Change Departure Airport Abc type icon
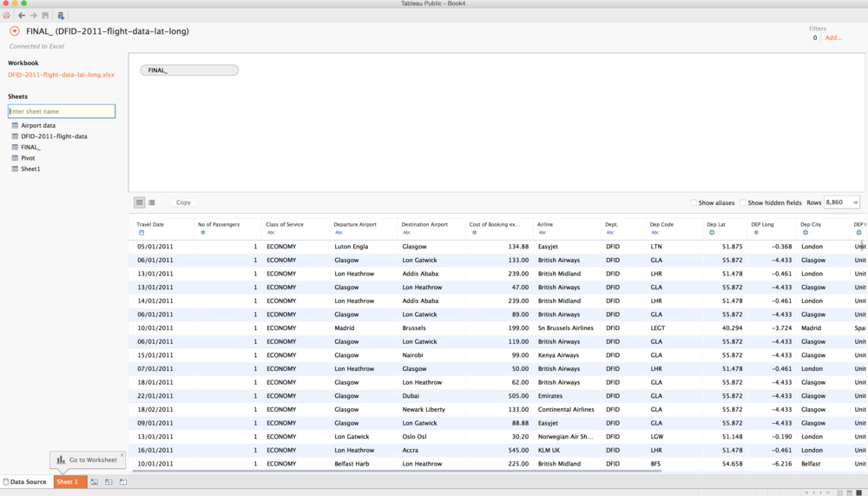The height and width of the screenshot is (496, 868). point(339,233)
